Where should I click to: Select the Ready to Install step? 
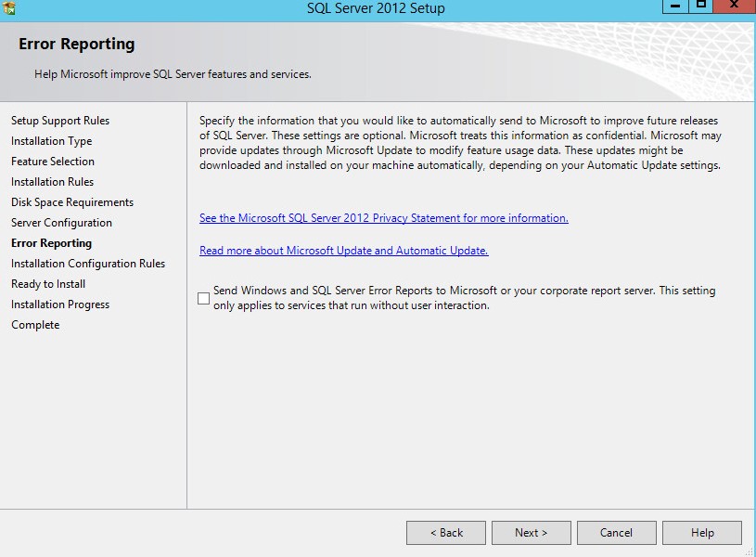click(x=48, y=284)
